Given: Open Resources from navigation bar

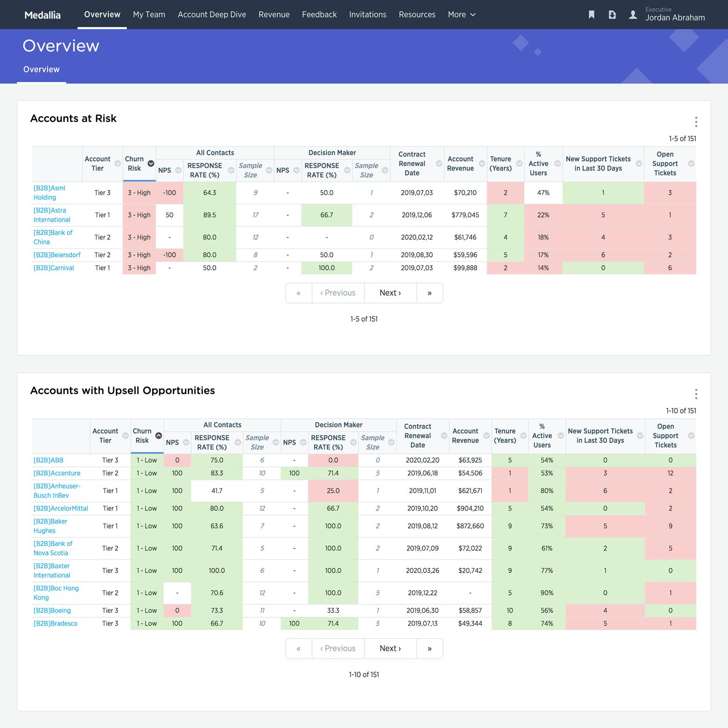Looking at the screenshot, I should click(x=417, y=14).
